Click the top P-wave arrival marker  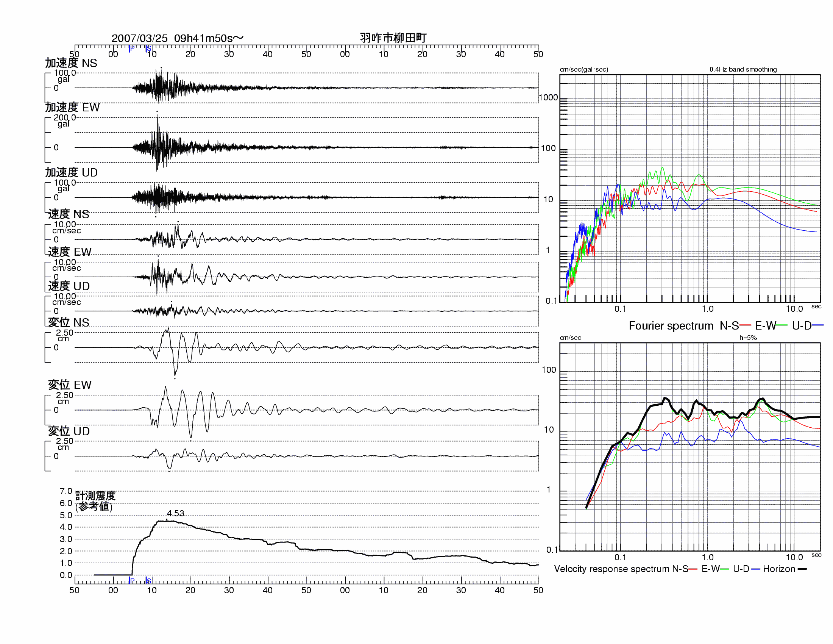point(131,48)
